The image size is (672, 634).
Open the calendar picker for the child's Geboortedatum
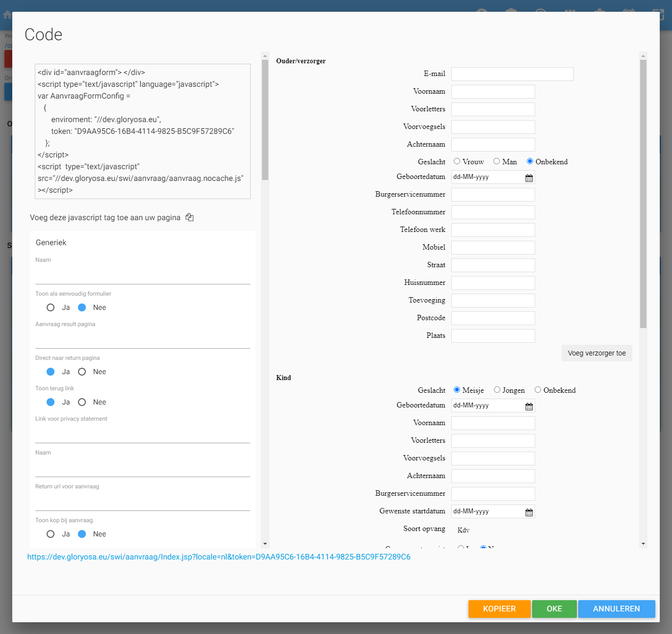[529, 406]
